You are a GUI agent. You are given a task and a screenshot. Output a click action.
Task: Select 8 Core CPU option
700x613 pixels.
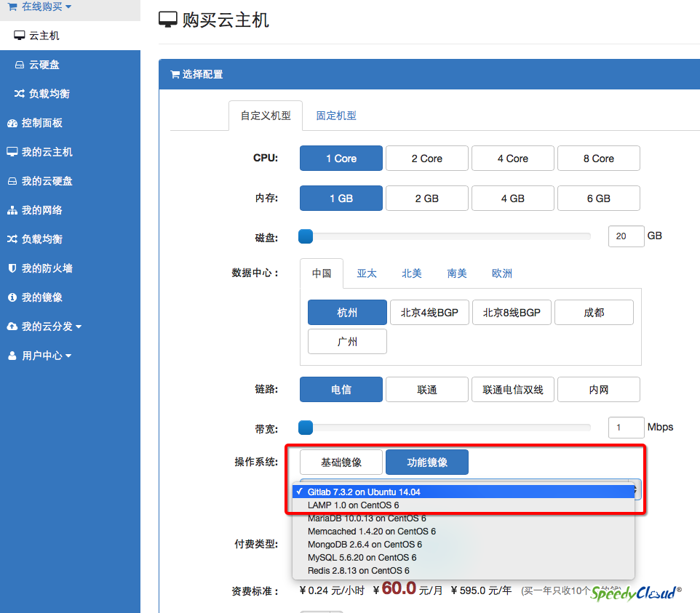[x=599, y=159]
